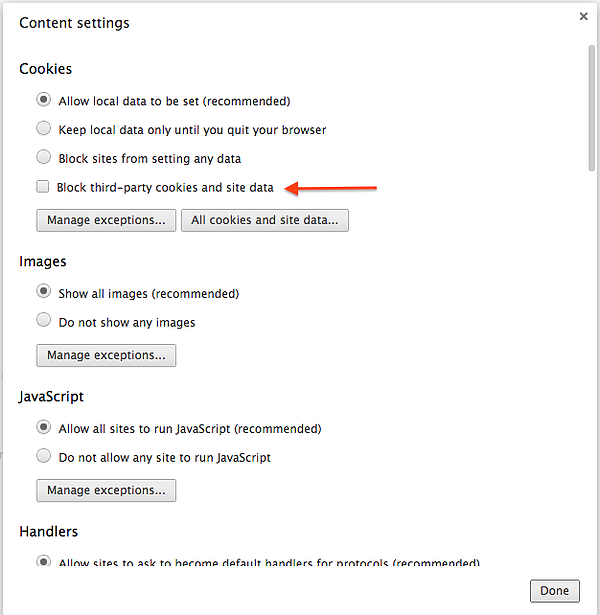The width and height of the screenshot is (600, 615).
Task: Choose Keep local data only until quit
Action: [x=43, y=129]
